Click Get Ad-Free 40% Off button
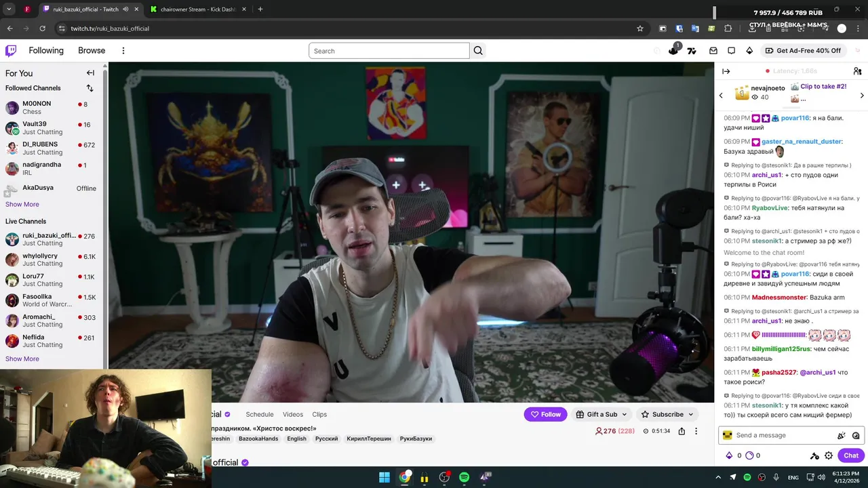868x488 pixels. tap(802, 51)
